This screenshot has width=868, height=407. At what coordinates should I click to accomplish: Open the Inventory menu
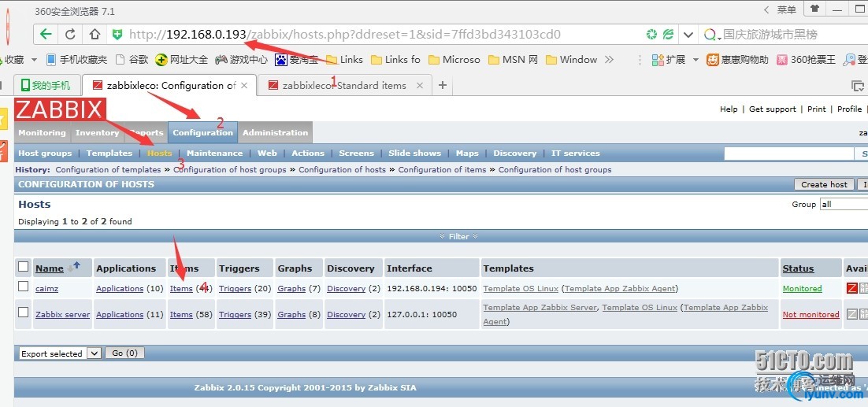98,133
